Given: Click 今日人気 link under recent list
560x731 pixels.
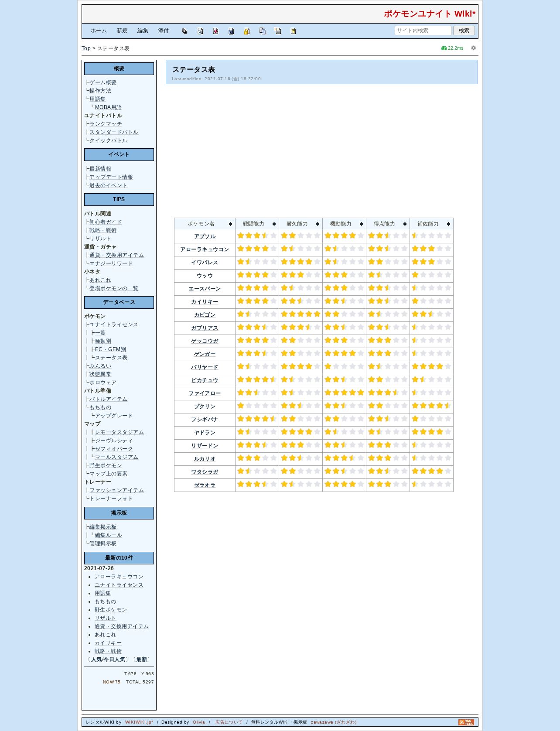Looking at the screenshot, I should (114, 659).
